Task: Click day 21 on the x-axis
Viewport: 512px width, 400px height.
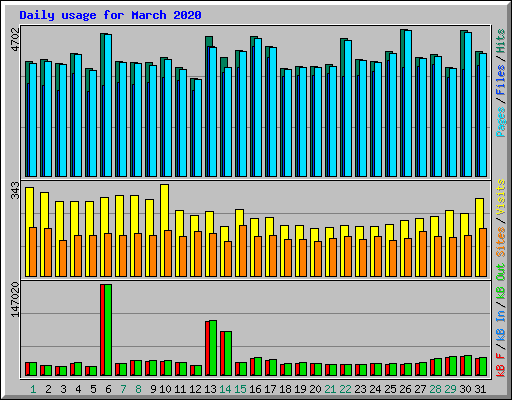Action: (x=330, y=389)
